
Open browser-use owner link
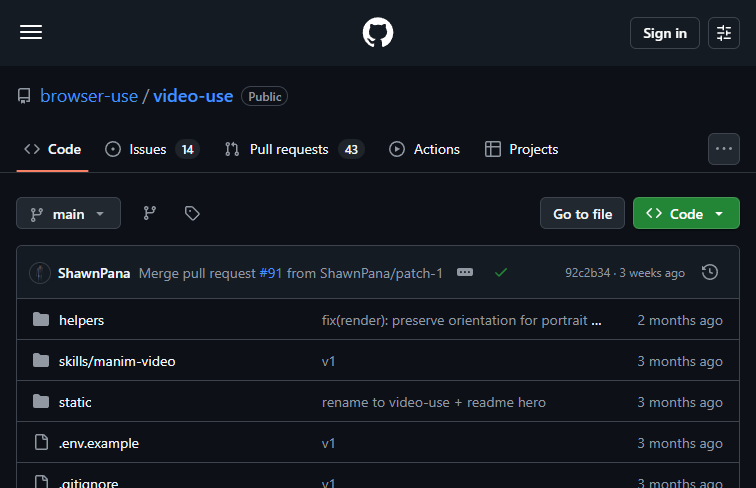click(89, 96)
